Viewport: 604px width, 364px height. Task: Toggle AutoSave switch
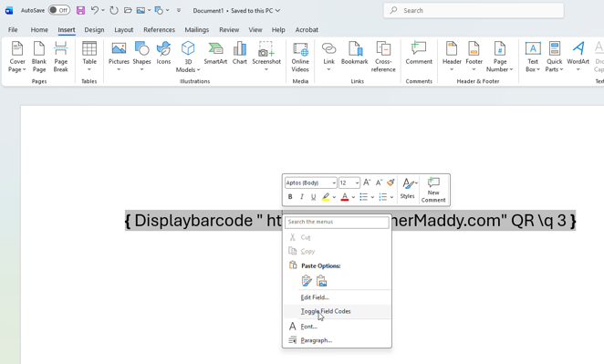[59, 10]
